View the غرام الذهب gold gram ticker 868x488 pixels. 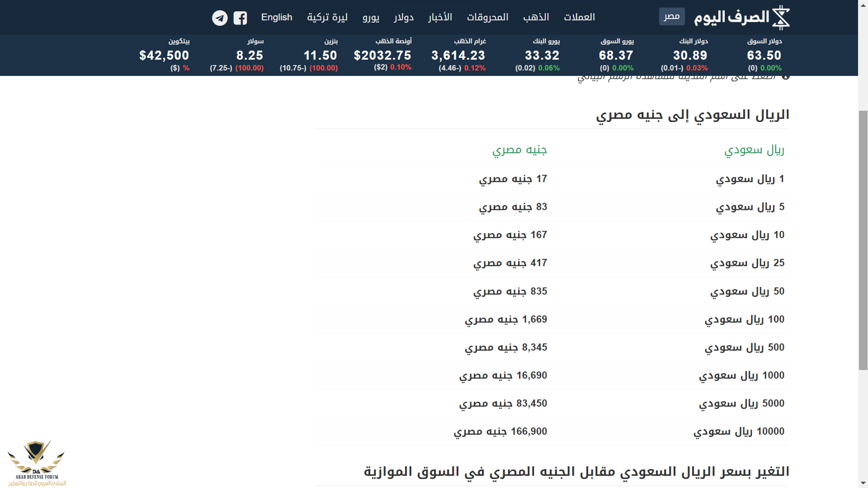458,55
